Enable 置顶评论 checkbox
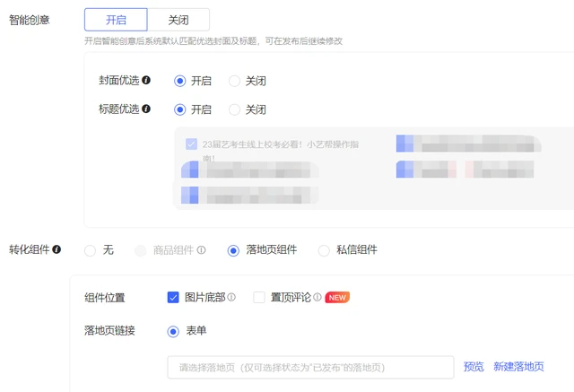Image resolution: width=574 pixels, height=392 pixels. tap(259, 297)
